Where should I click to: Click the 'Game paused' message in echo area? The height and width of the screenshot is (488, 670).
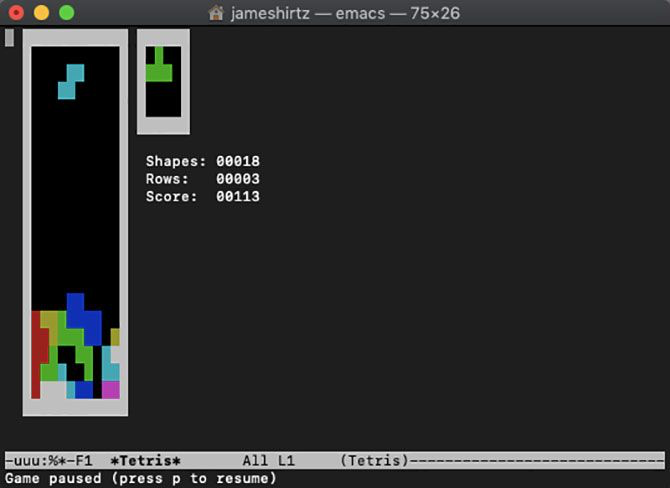pyautogui.click(x=140, y=478)
